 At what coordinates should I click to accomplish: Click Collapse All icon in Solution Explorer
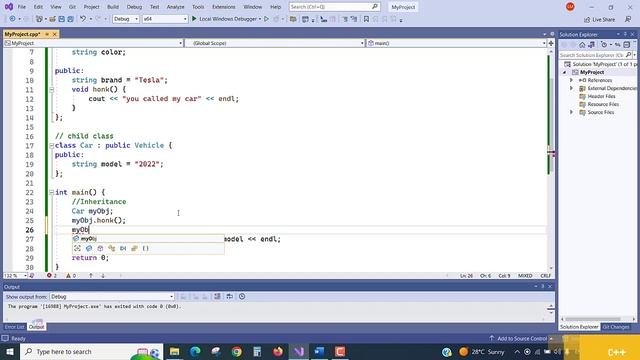[x=627, y=44]
